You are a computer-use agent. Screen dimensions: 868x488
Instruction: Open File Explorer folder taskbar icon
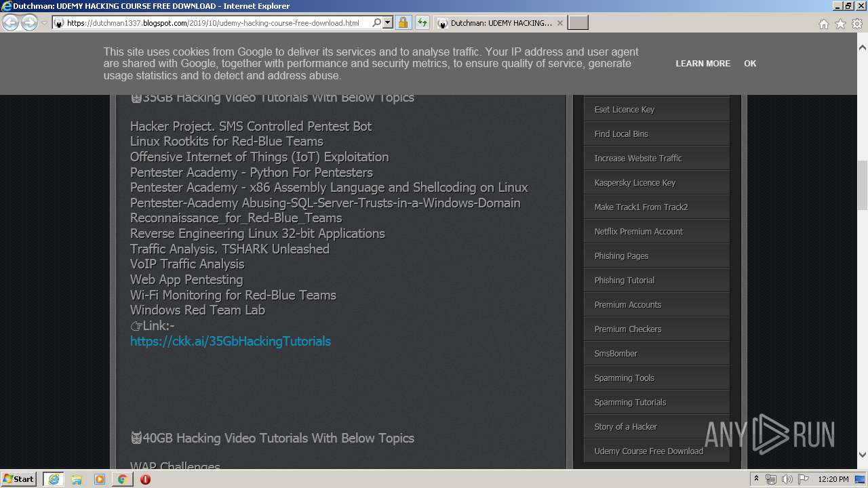(77, 479)
